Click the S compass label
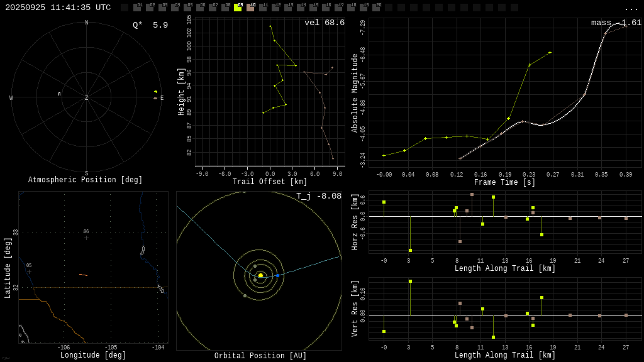Screen dimensions: 644x362 [x=86, y=173]
